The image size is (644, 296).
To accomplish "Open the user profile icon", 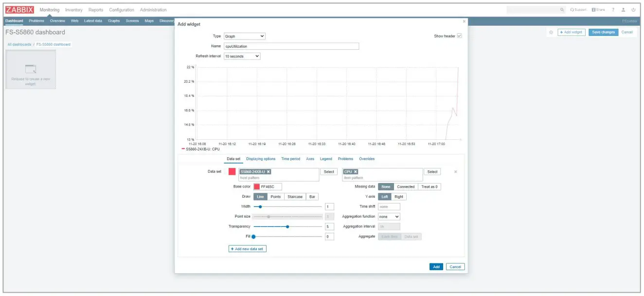I will coord(624,10).
